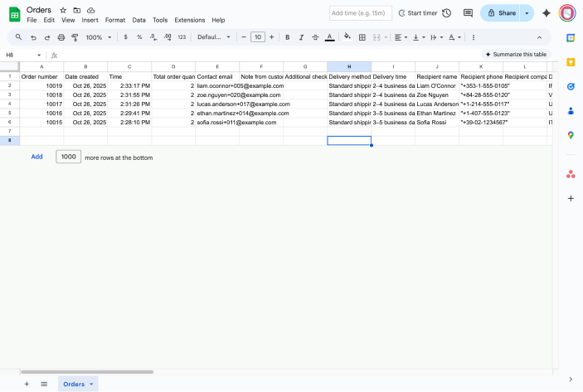Open Google Maps in side panel
This screenshot has width=583, height=392.
pyautogui.click(x=571, y=135)
